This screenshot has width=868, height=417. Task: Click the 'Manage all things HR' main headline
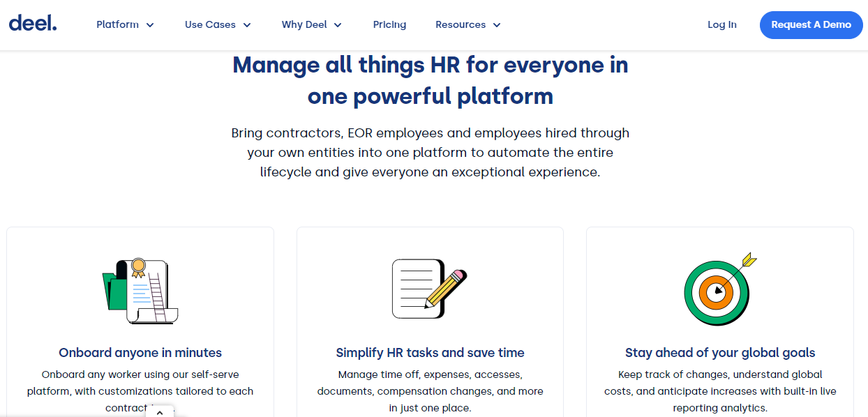[x=430, y=80]
